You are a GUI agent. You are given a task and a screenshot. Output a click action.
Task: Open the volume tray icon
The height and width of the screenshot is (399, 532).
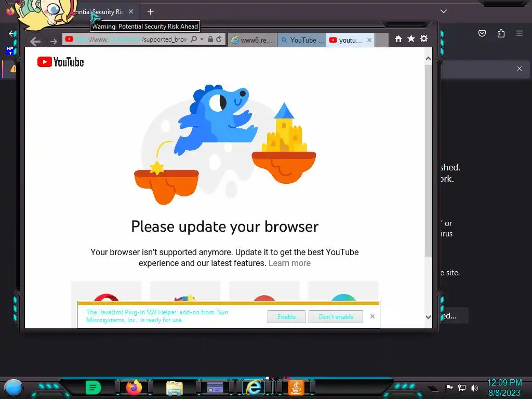click(x=474, y=388)
